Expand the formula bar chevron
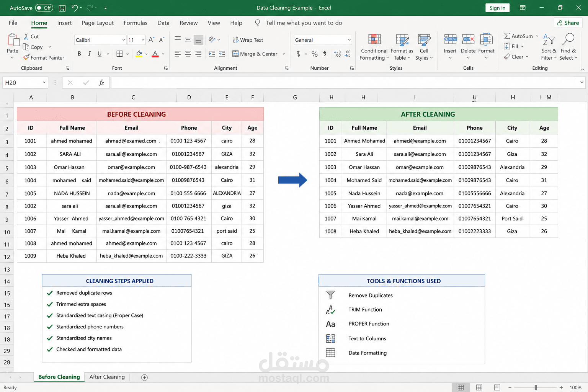This screenshot has width=588, height=392. coord(581,82)
